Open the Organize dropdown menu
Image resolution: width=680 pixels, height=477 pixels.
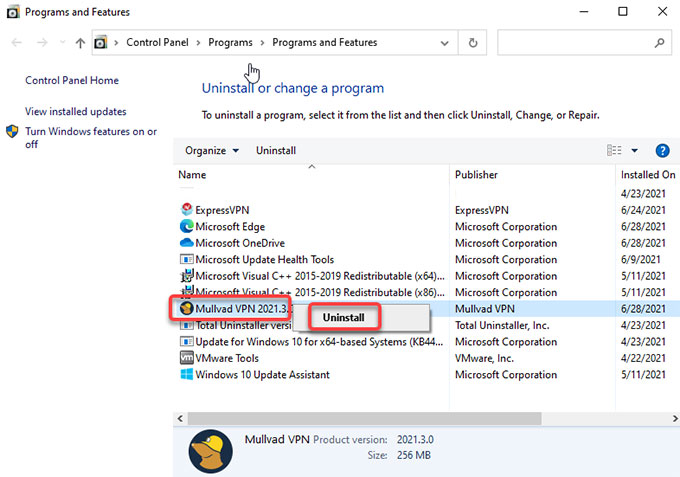pos(212,150)
